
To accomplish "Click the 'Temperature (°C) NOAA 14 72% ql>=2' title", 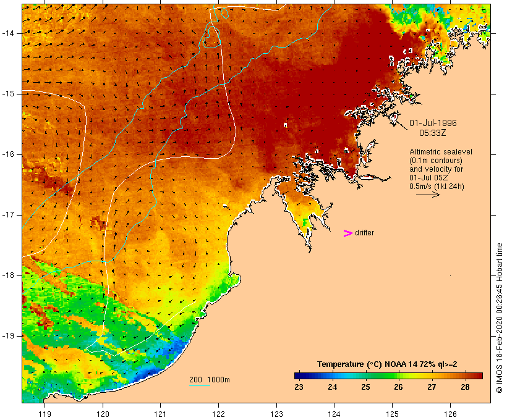I will coord(387,364).
